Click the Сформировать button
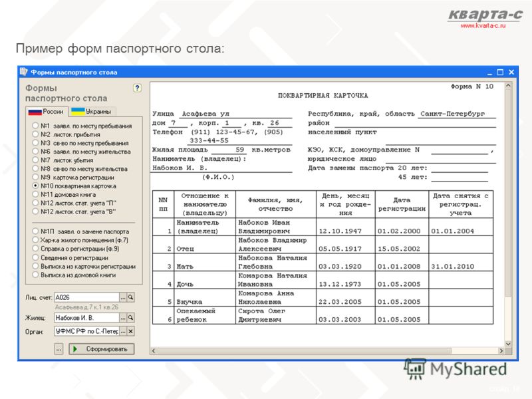This screenshot has height=399, width=532. coord(102,348)
